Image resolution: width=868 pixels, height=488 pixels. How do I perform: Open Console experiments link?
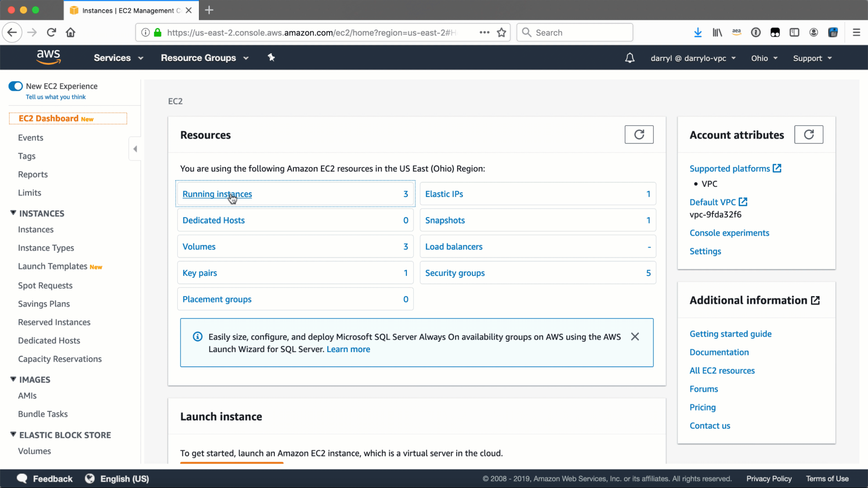[x=729, y=233]
